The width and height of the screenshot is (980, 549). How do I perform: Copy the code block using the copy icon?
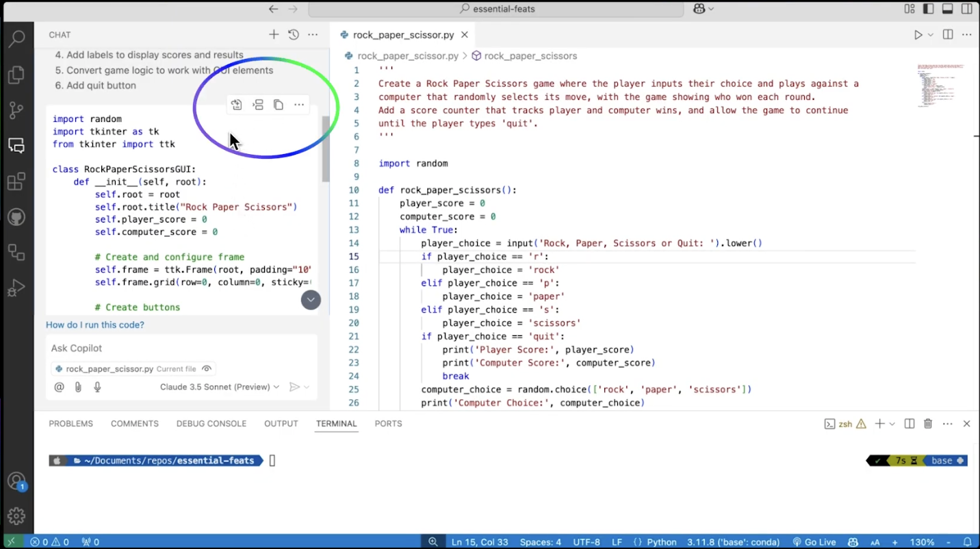pyautogui.click(x=279, y=104)
